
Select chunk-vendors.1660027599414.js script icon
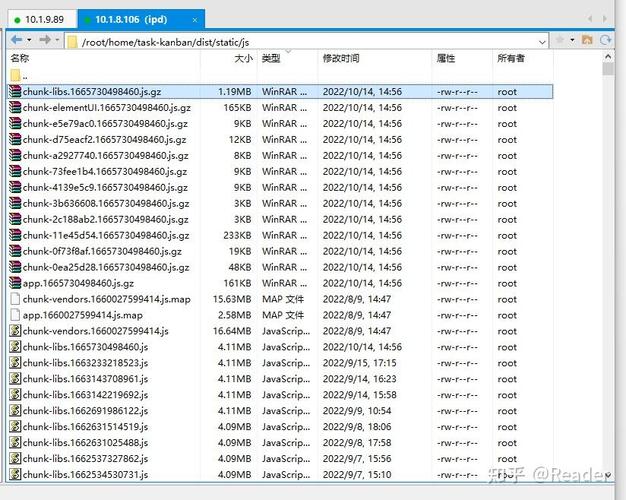tap(15, 331)
